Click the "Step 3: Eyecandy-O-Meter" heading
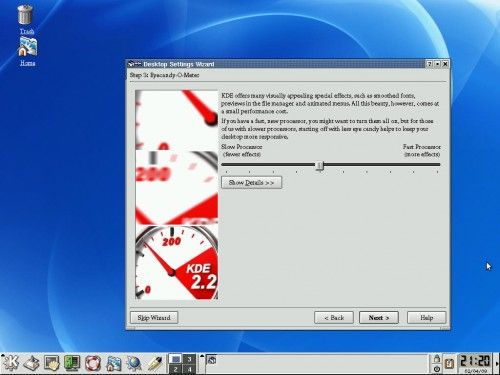The width and height of the screenshot is (500, 375). 164,75
